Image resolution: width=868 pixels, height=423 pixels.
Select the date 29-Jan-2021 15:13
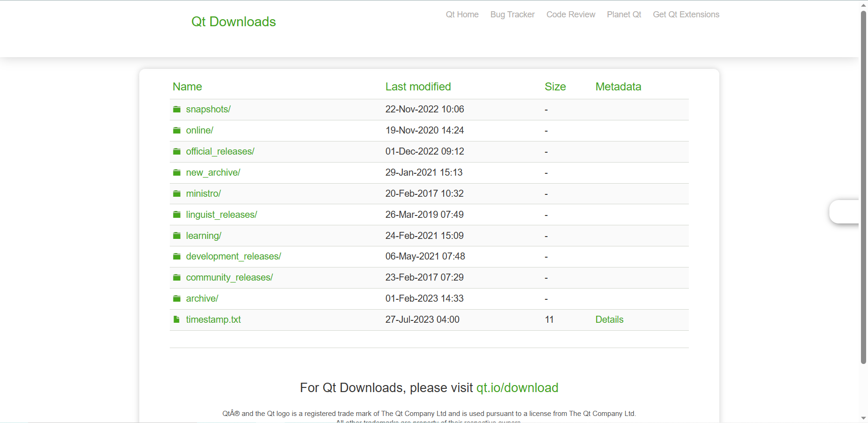tap(424, 172)
